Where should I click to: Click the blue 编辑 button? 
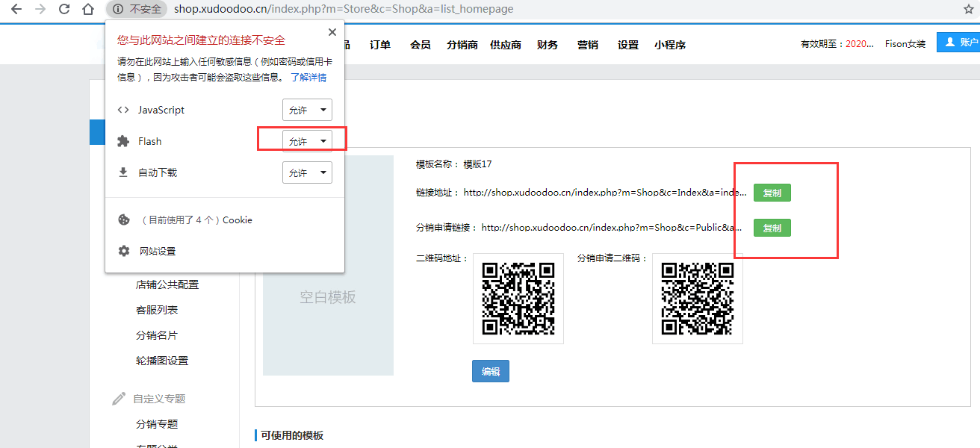click(x=490, y=371)
